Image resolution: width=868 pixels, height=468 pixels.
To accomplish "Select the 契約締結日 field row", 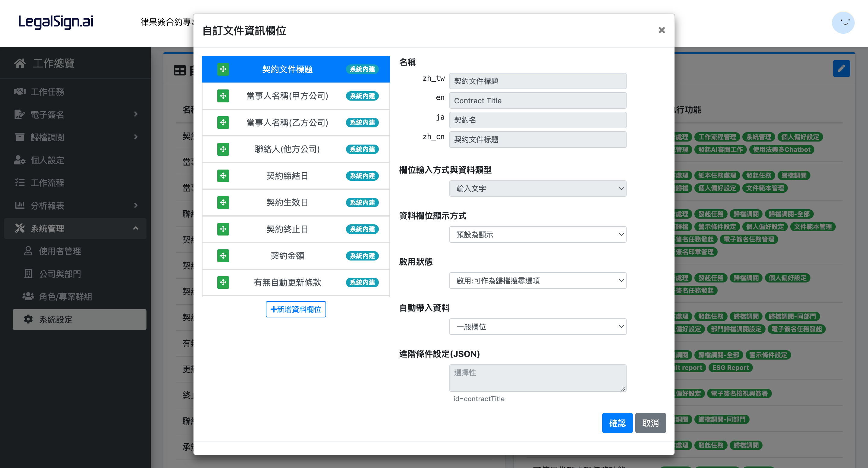I will tap(295, 176).
